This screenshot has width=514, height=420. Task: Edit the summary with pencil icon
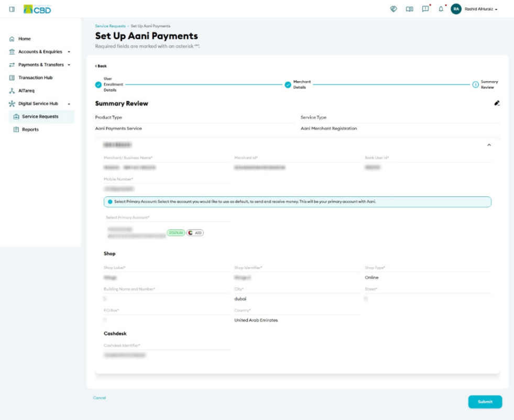pos(497,103)
